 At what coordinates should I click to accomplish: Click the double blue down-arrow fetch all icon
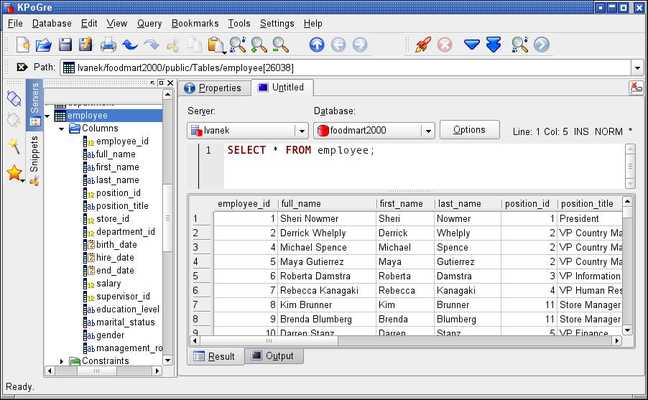tap(494, 45)
